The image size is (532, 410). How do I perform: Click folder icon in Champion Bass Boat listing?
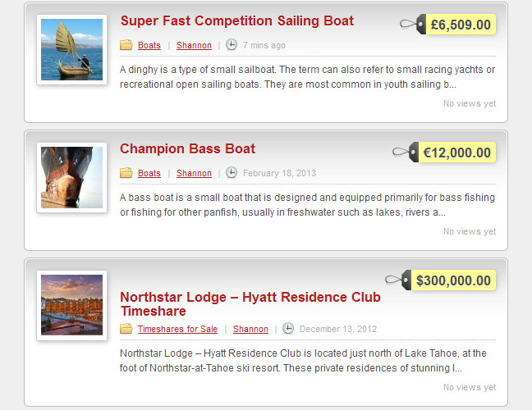(126, 172)
